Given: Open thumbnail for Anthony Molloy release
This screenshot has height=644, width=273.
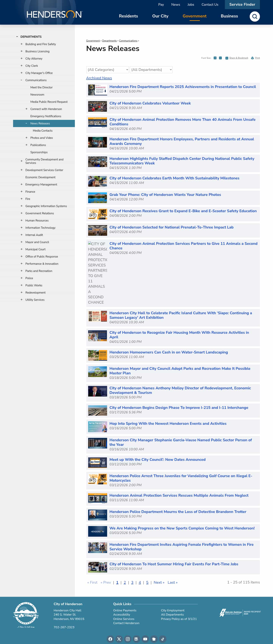Looking at the screenshot, I should point(97,391).
